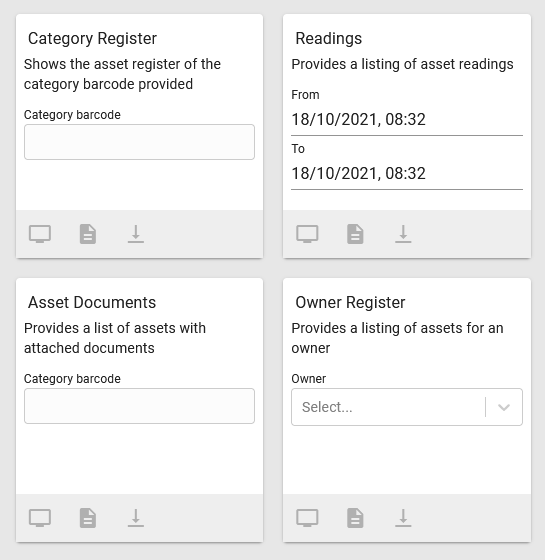Open Readings report document icon
Screen dimensions: 545x560
click(x=355, y=234)
